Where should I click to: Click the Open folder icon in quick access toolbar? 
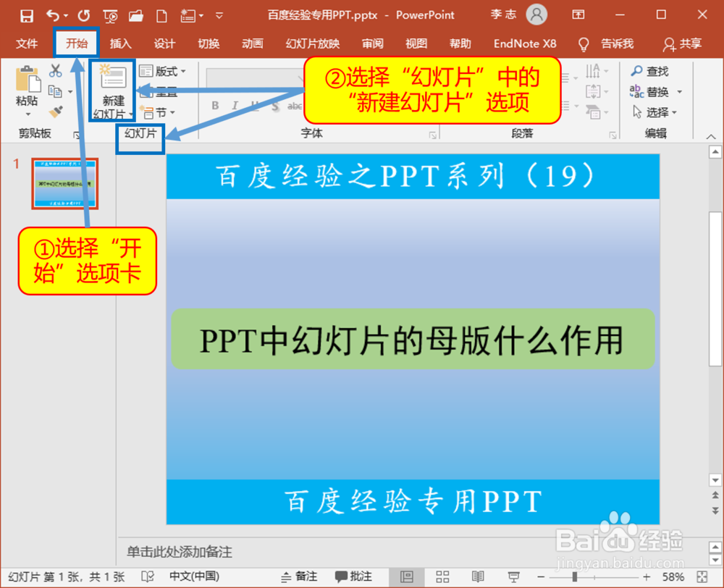[x=136, y=16]
